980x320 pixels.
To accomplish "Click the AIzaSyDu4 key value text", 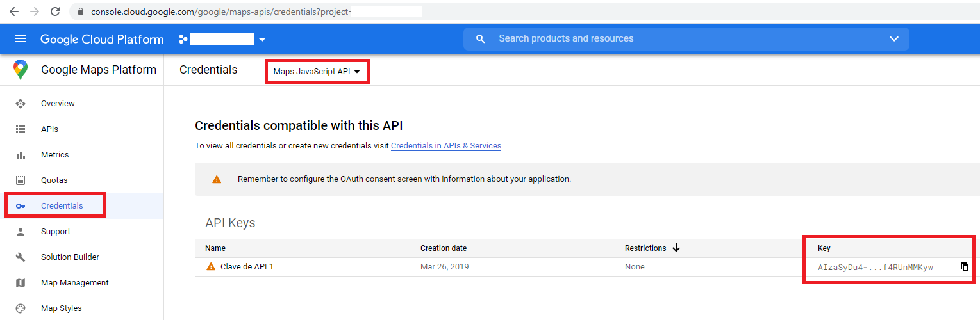I will point(876,268).
